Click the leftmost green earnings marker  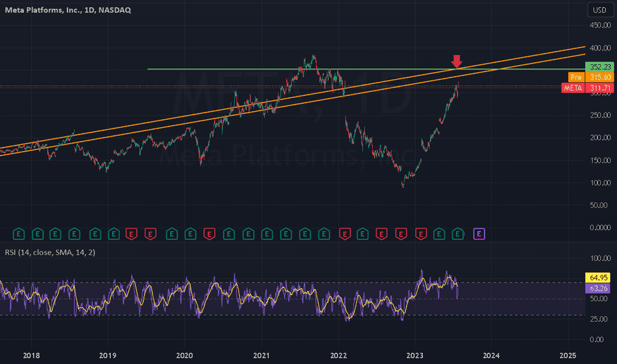pyautogui.click(x=19, y=234)
